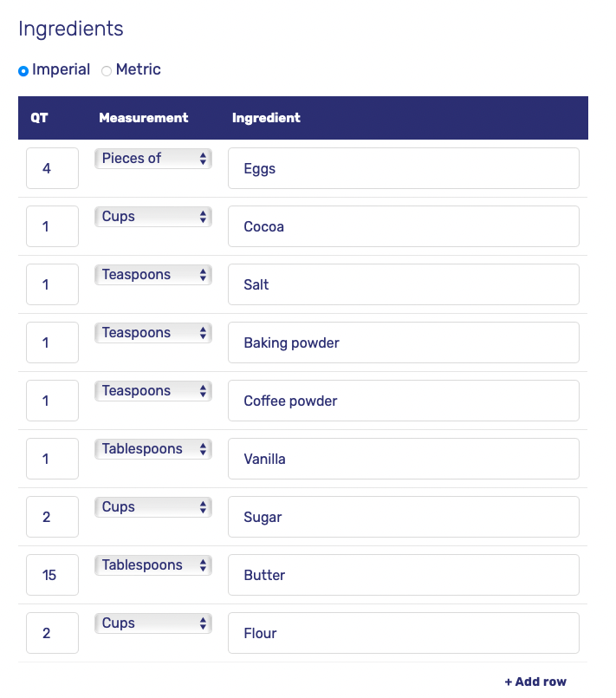The width and height of the screenshot is (616, 698).
Task: Select the Imperial radio button
Action: [x=23, y=71]
